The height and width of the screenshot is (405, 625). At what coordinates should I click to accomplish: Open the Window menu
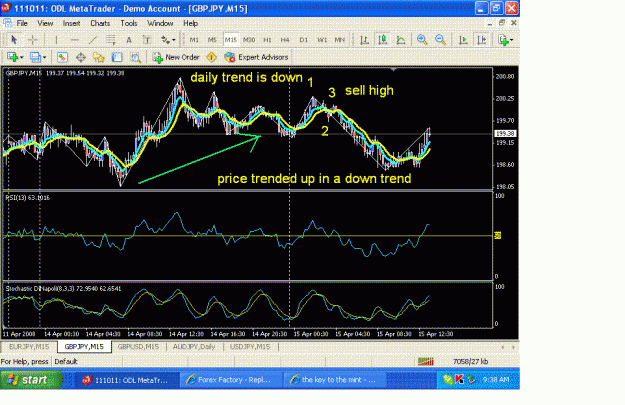click(x=160, y=24)
